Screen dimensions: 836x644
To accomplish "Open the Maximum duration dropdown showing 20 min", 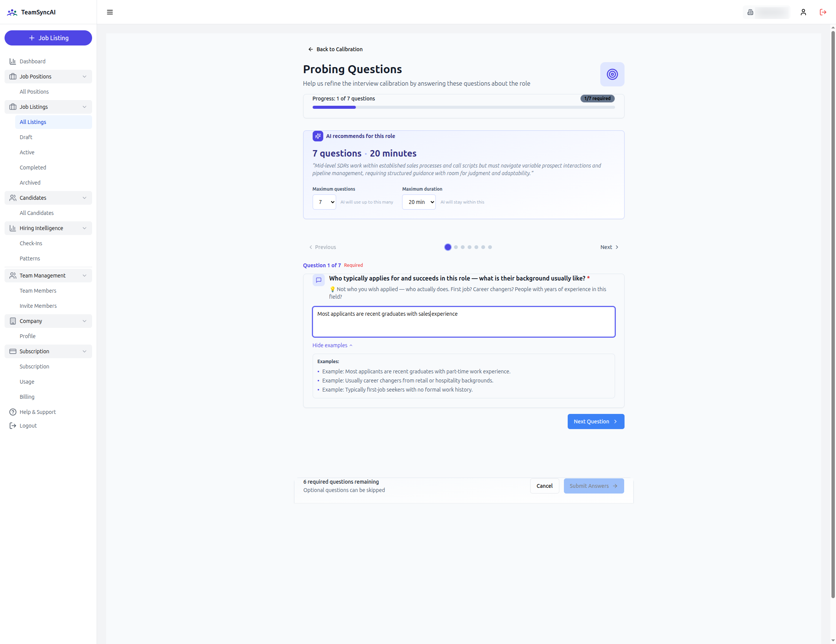I will click(419, 202).
